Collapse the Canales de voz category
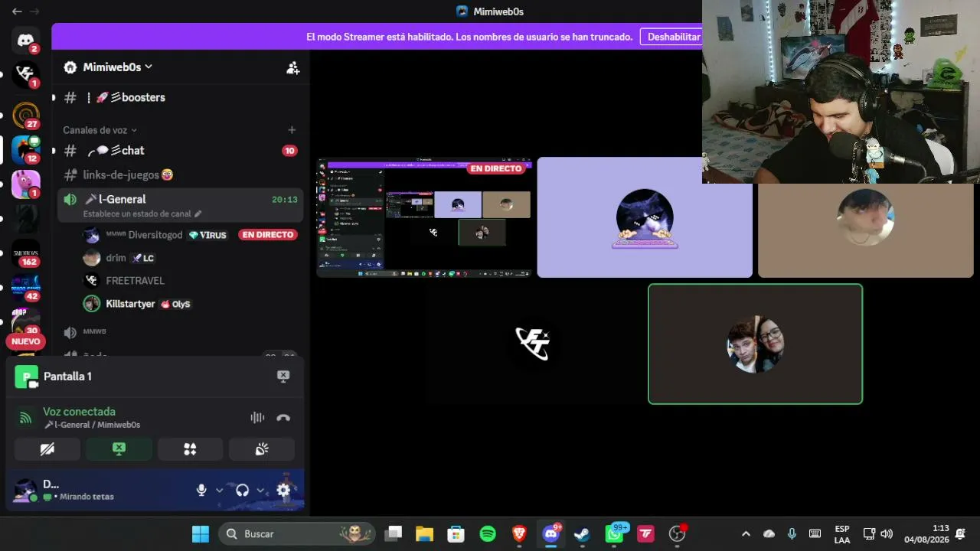 tap(100, 130)
